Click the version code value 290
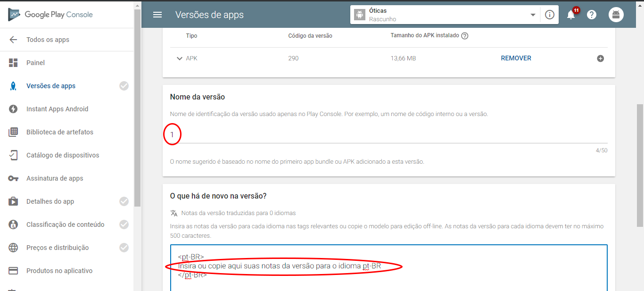Screen dimensions: 644x291 pyautogui.click(x=293, y=58)
